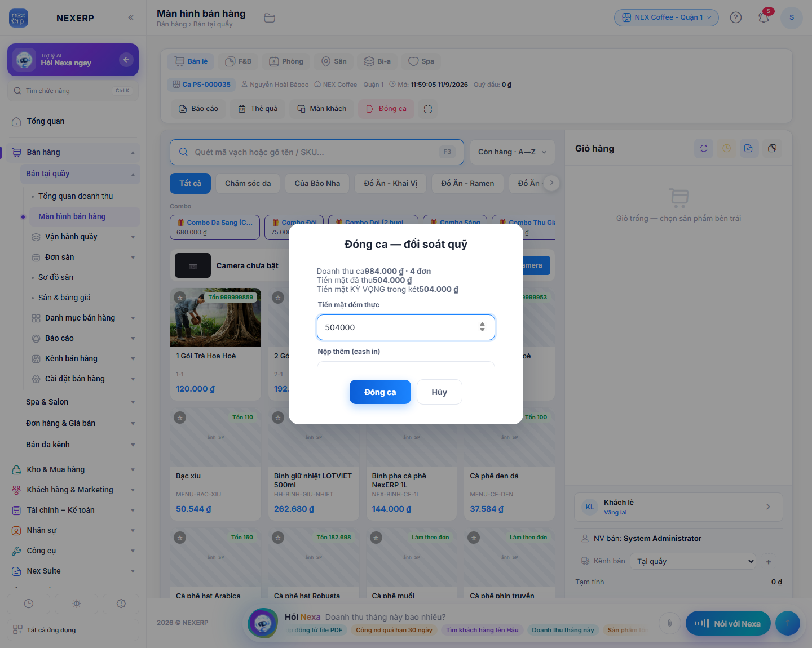Image resolution: width=812 pixels, height=648 pixels.
Task: Open the Còn hàng · A→Z sort dropdown
Action: 513,152
